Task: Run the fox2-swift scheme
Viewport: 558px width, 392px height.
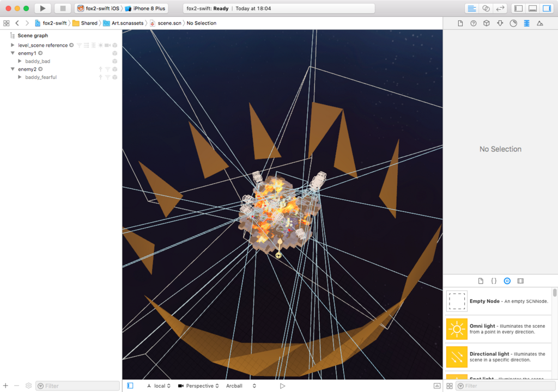Action: coord(43,8)
